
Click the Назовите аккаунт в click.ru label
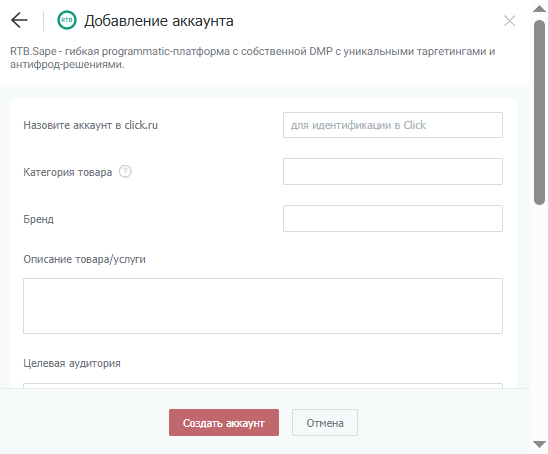coord(91,125)
